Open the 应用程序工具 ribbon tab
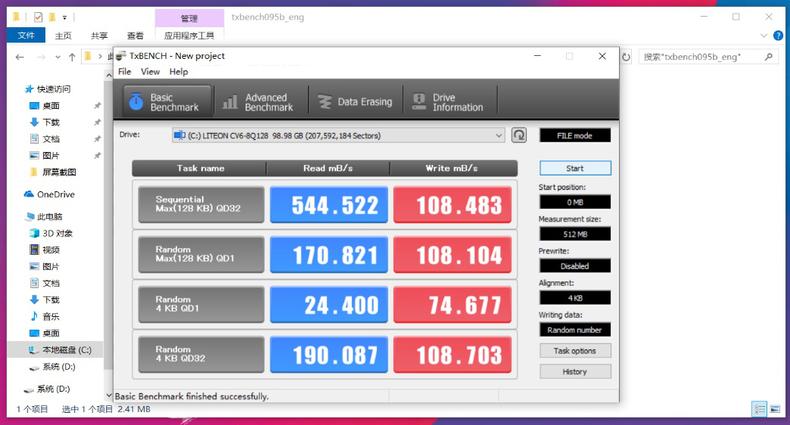 [189, 35]
